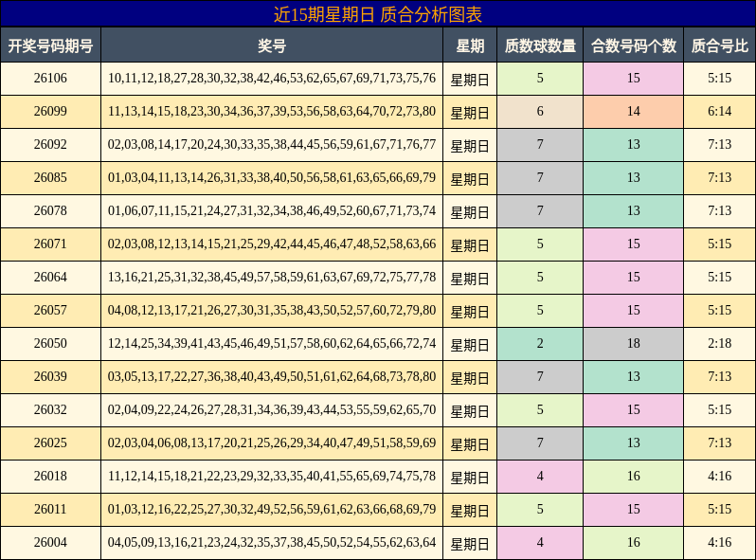
Task: Click prime count 7 in row 26025
Action: pos(540,443)
